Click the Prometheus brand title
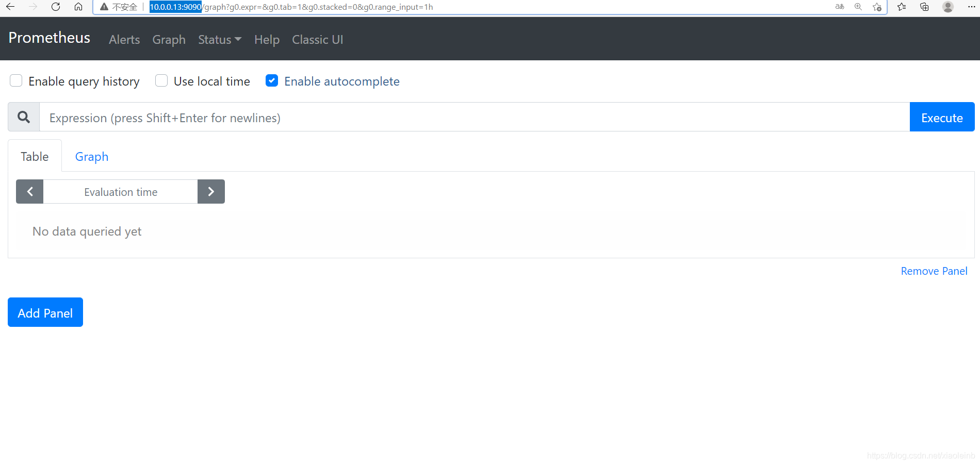The height and width of the screenshot is (465, 980). (x=50, y=38)
